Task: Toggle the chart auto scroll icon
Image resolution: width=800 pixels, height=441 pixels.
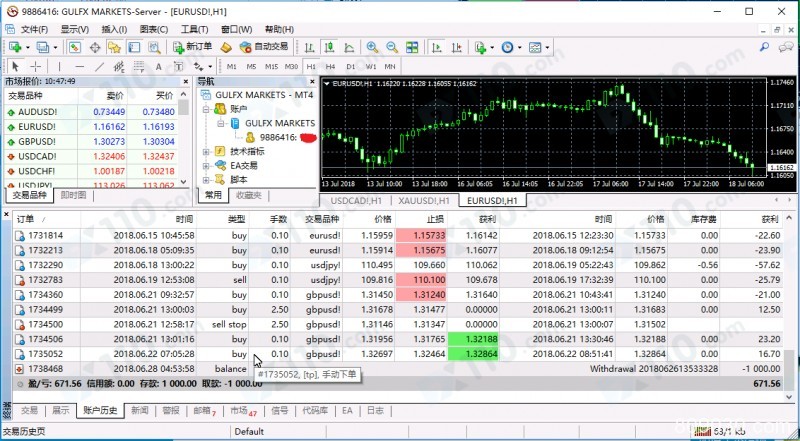Action: click(x=436, y=47)
